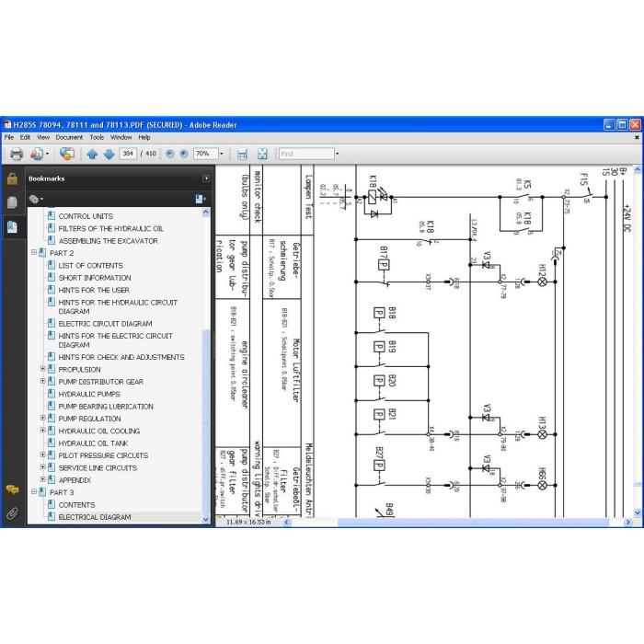
Task: Collapse the Bookmarks panel button
Action: tap(206, 178)
